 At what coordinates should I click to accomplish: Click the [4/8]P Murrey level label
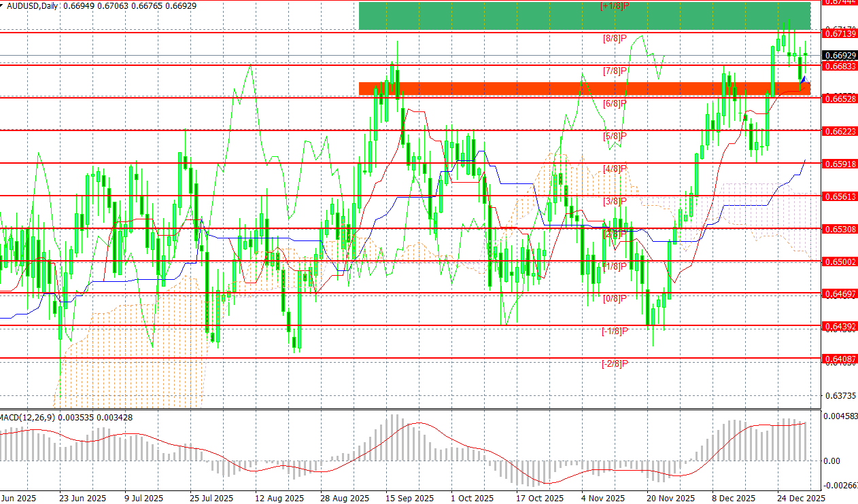pos(615,168)
